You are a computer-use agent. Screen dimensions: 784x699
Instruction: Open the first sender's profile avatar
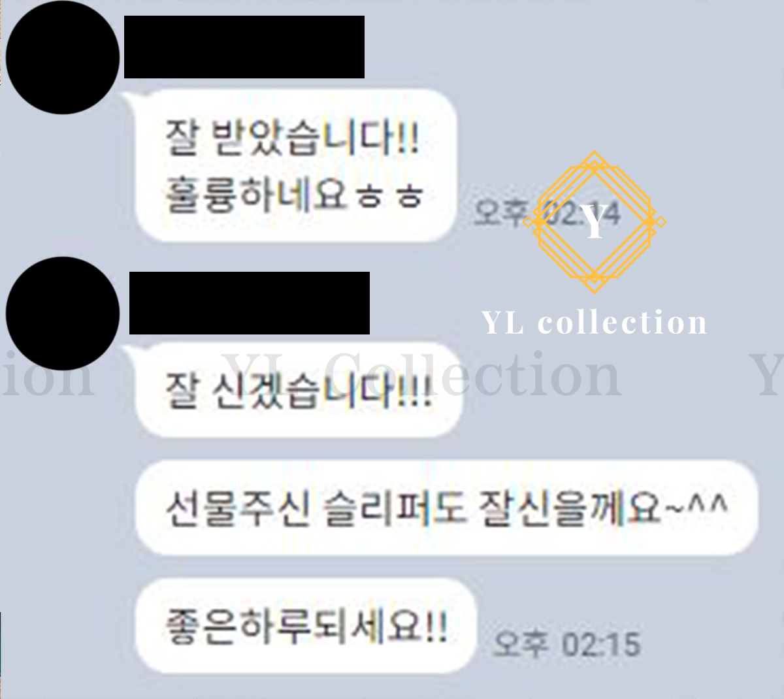(x=63, y=58)
